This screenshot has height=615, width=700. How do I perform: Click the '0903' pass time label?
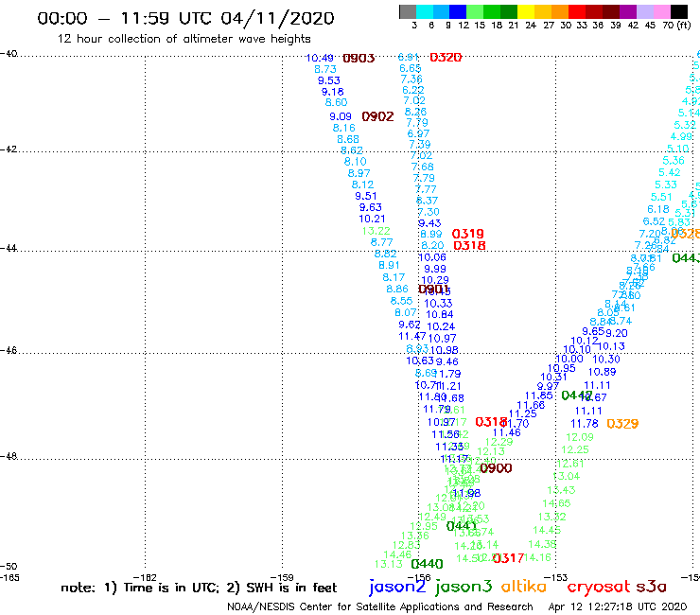[359, 59]
